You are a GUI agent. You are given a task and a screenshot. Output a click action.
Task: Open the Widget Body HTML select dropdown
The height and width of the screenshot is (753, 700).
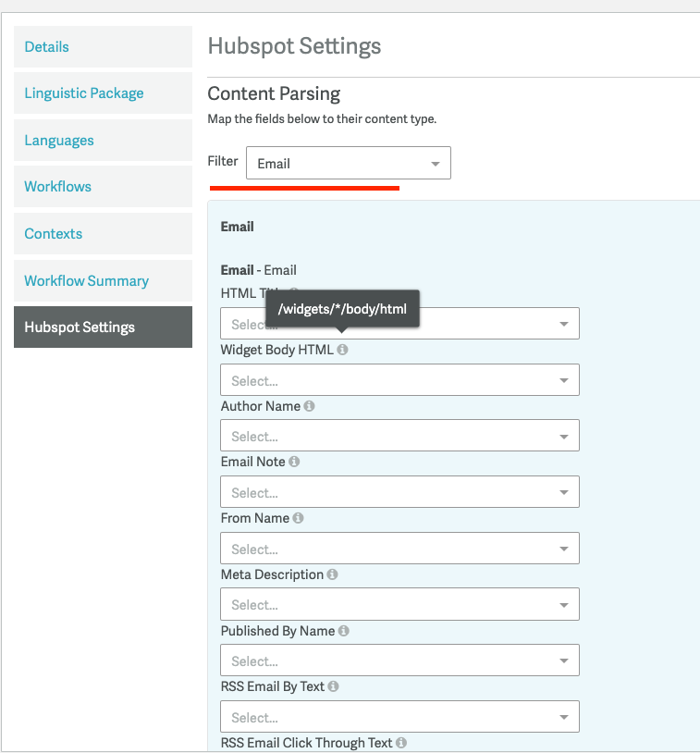(x=399, y=380)
